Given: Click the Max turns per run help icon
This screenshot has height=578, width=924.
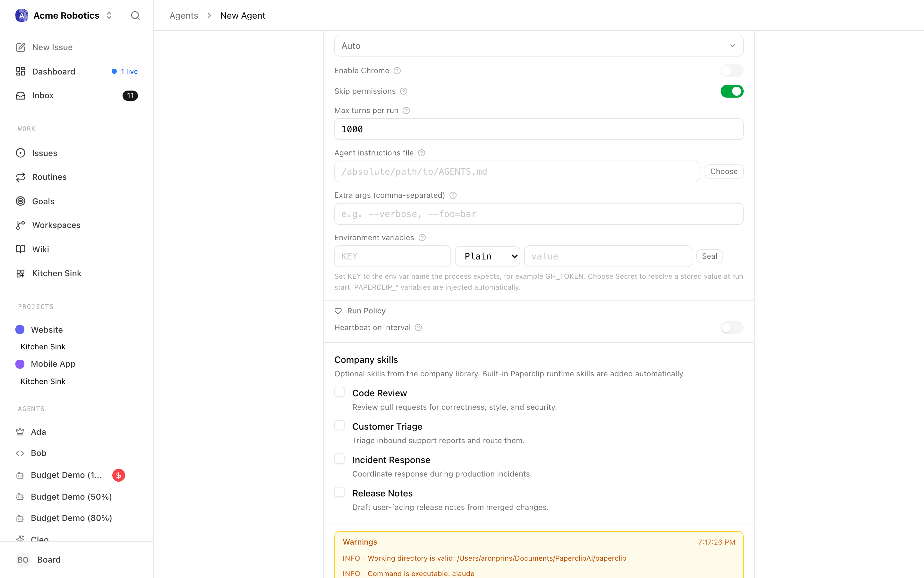Looking at the screenshot, I should (x=406, y=110).
